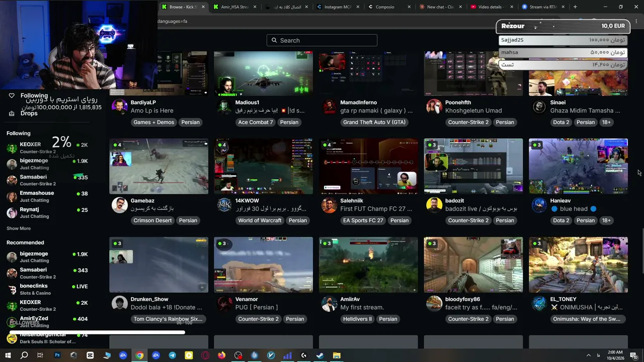This screenshot has width=644, height=362.
Task: Open the bloodyfoxy86 stream thumbnail
Action: [x=473, y=265]
